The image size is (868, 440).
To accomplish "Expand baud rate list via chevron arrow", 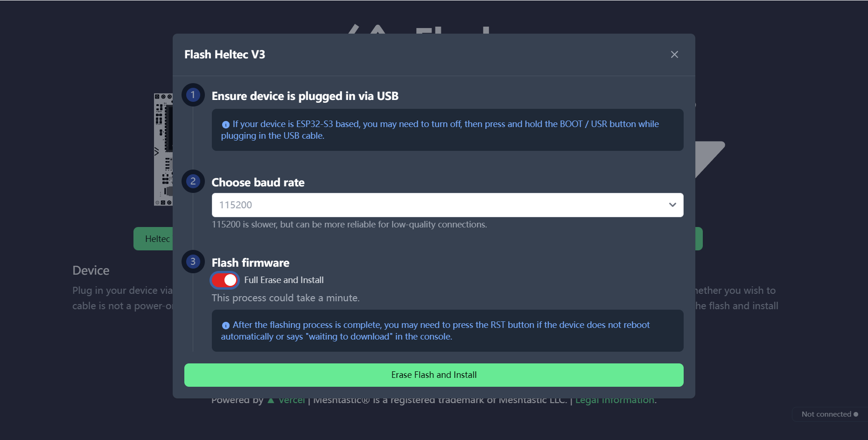I will tap(672, 205).
